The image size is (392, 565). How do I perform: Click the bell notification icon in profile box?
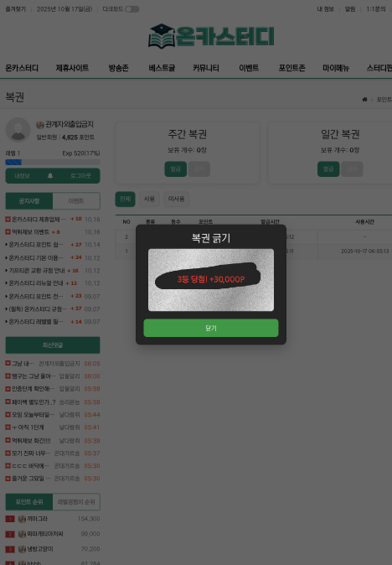pos(50,176)
